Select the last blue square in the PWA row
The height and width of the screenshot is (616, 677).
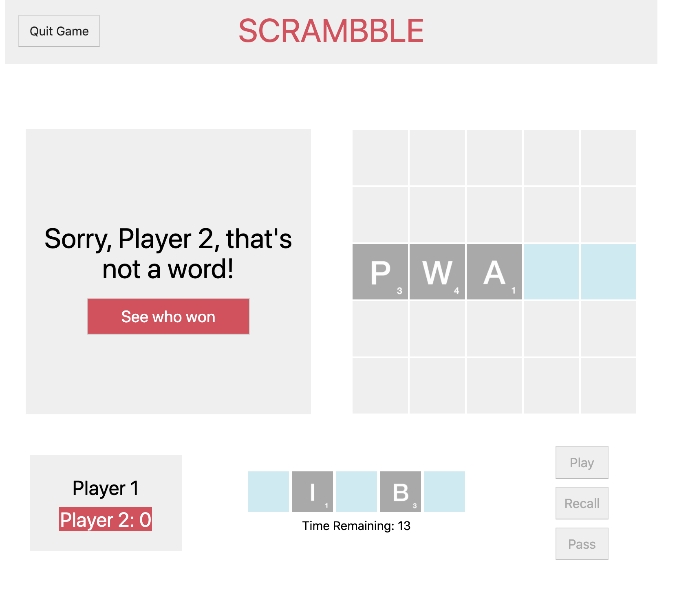tap(609, 272)
